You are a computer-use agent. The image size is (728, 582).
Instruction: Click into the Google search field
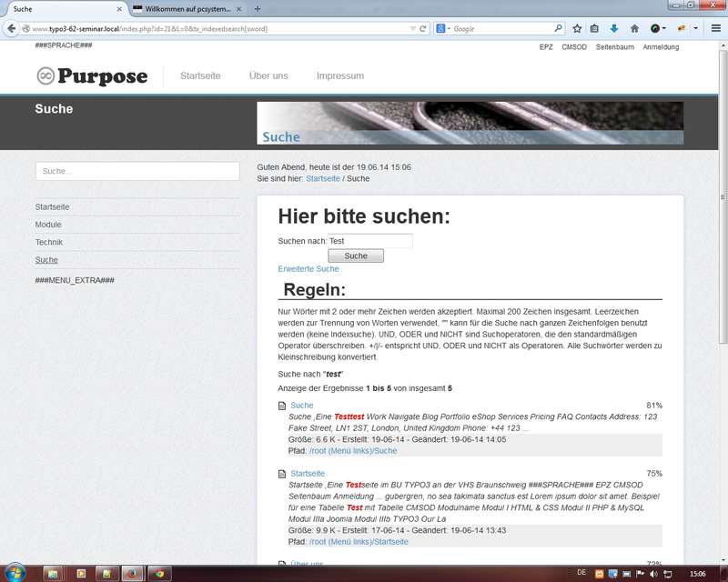(502, 29)
